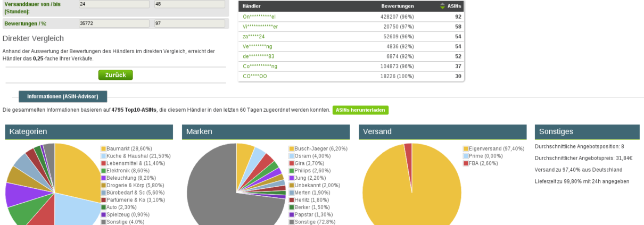Click Berker (1,50%) legend swatch
Viewport: 644px width, 225px height.
coord(291,207)
